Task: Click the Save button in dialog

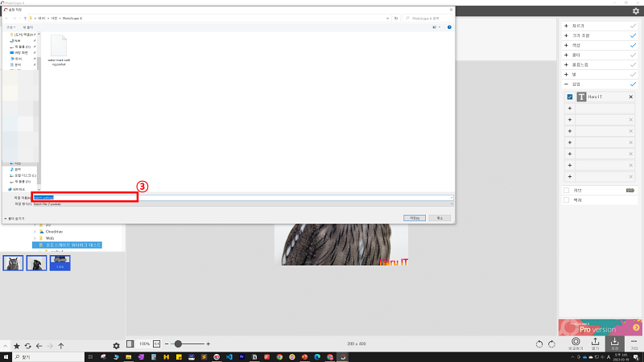Action: coord(415,218)
